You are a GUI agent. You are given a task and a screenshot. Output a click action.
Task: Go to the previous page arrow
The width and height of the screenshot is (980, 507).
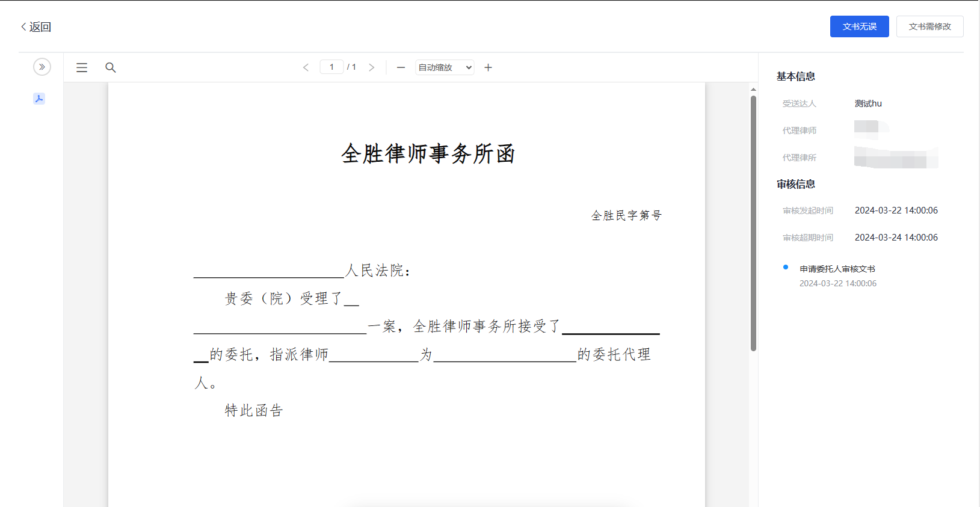point(306,67)
